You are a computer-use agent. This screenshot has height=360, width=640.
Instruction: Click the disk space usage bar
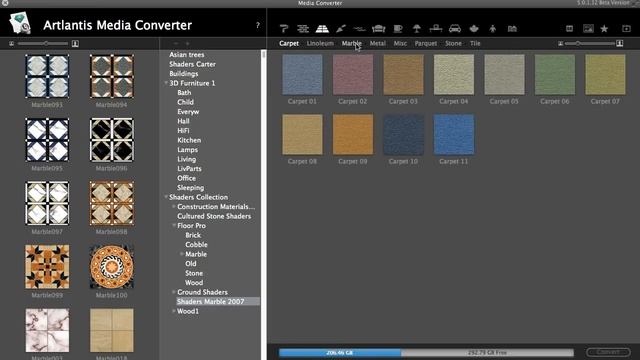tap(426, 352)
